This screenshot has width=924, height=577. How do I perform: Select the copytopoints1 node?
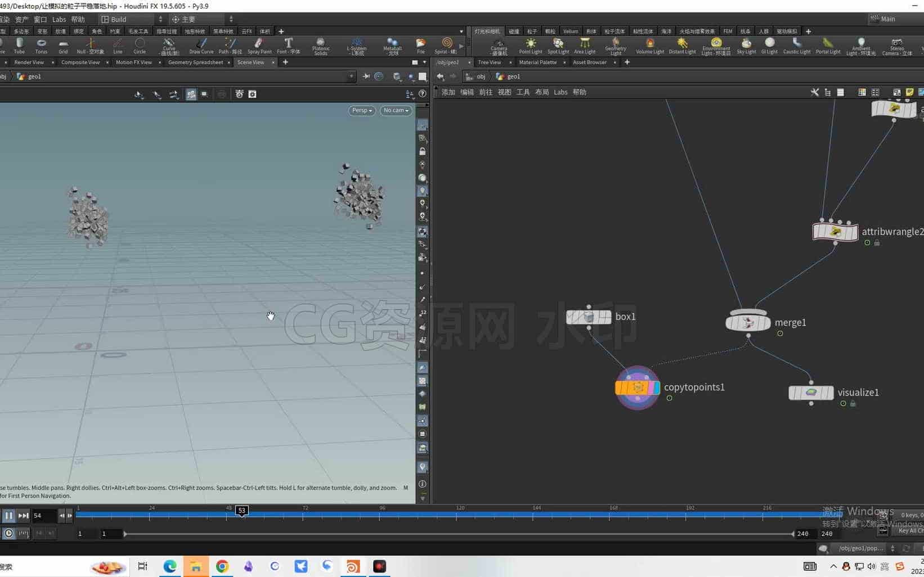coord(638,387)
